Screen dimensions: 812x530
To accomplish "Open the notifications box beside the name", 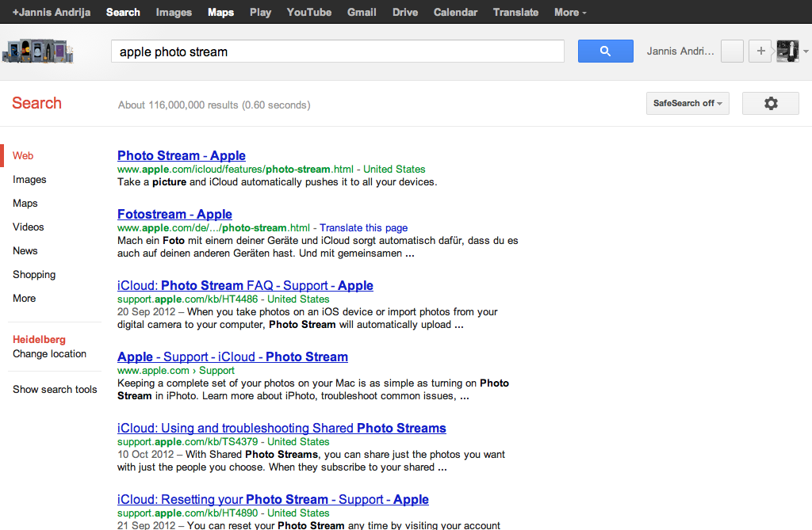I will (732, 51).
